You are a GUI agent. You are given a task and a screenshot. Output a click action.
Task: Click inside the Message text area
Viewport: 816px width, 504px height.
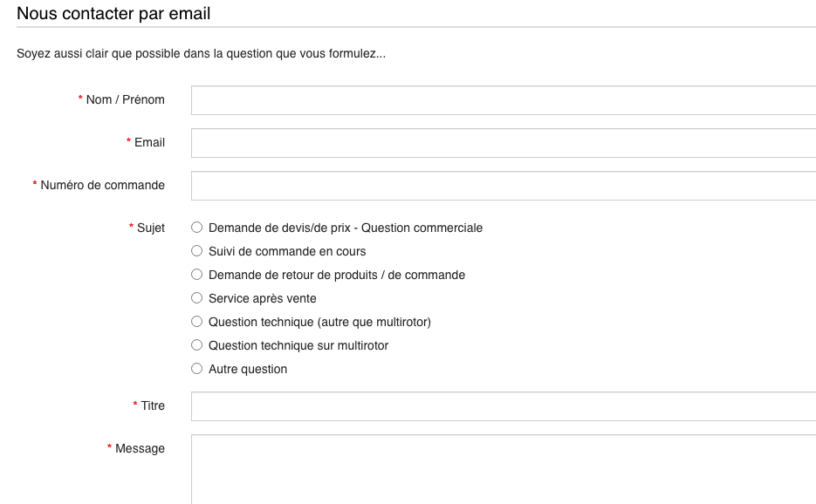click(x=504, y=469)
